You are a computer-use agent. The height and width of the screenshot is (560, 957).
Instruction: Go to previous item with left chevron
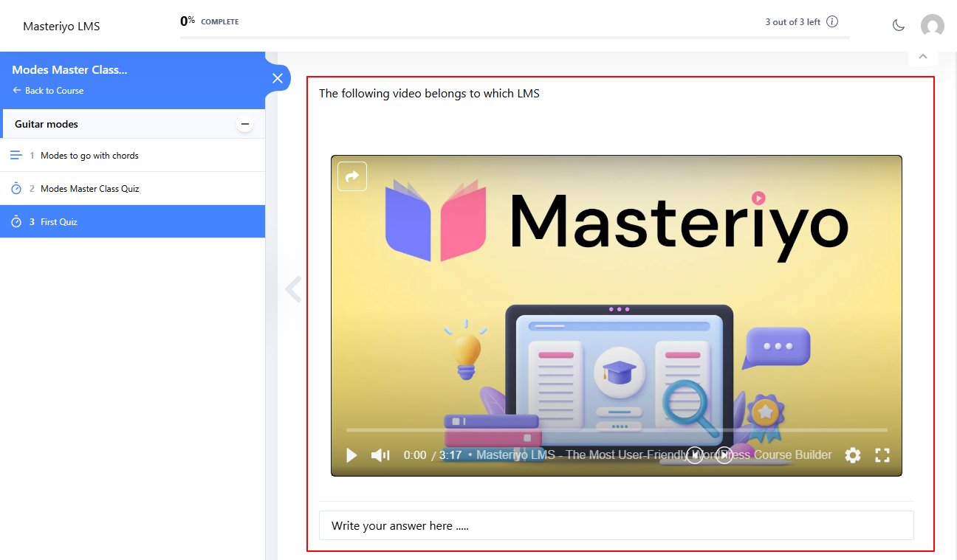tap(294, 289)
